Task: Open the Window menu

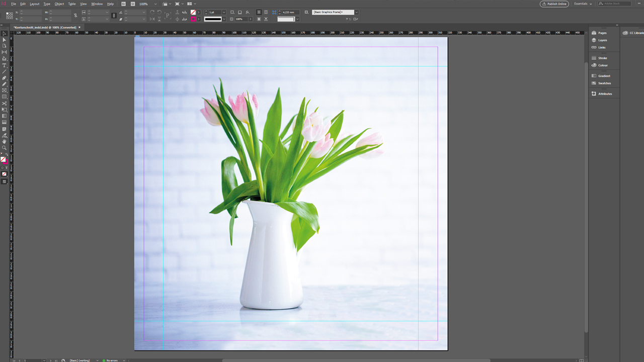Action: pyautogui.click(x=97, y=4)
